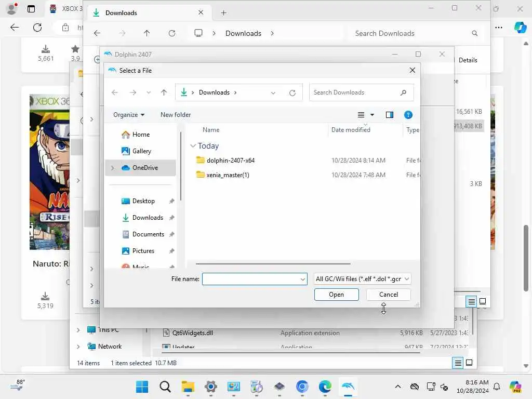The height and width of the screenshot is (399, 532).
Task: Go back in Edge browser
Action: click(15, 28)
